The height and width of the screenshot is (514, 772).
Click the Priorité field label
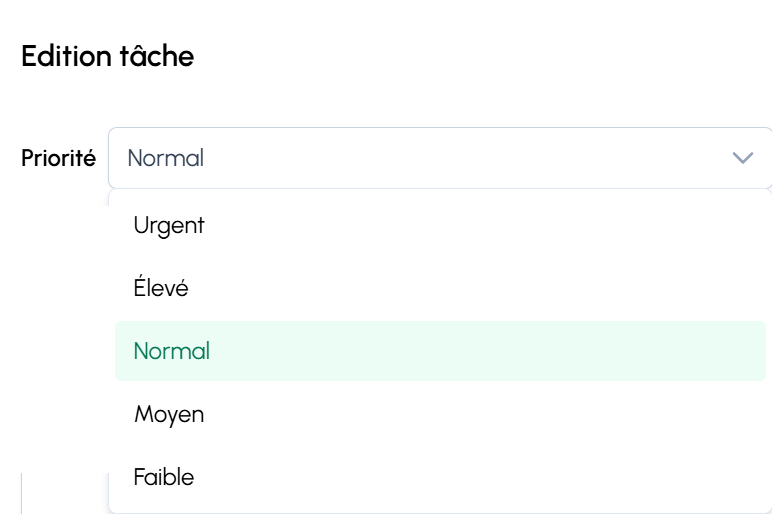(58, 158)
